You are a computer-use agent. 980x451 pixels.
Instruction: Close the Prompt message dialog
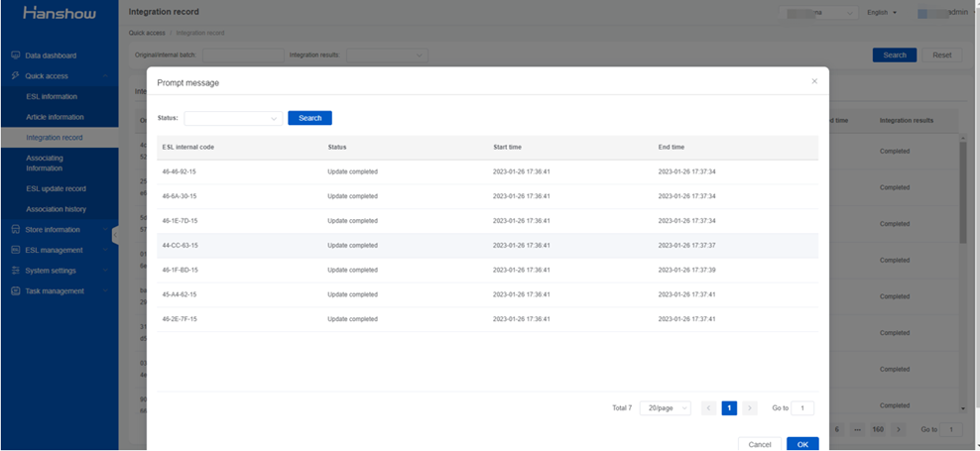(814, 81)
